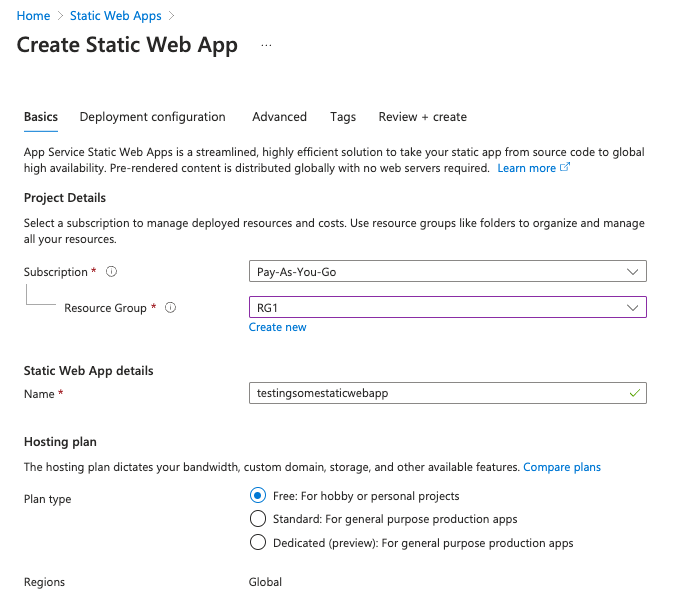The image size is (685, 608).
Task: Switch to the Deployment configuration tab
Action: [152, 117]
